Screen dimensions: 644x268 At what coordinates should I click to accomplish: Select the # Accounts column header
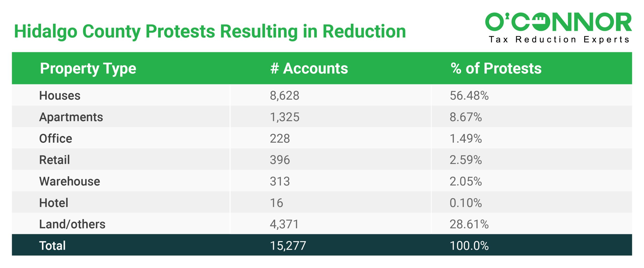click(x=309, y=68)
